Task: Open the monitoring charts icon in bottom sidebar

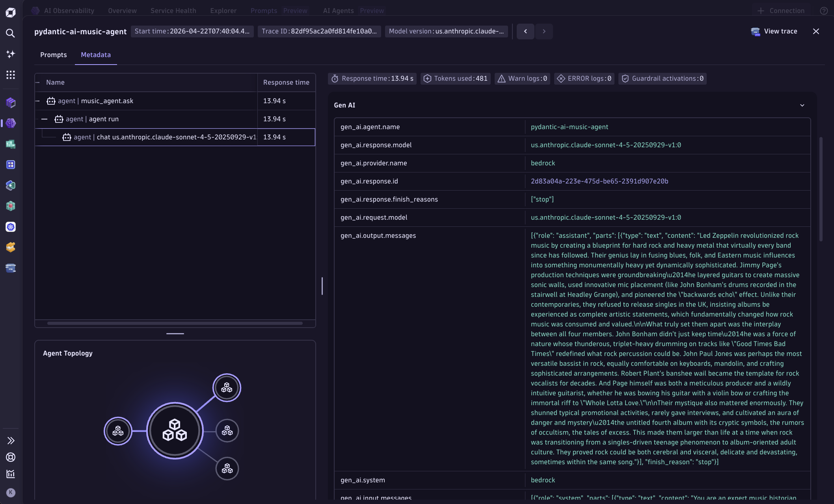Action: pyautogui.click(x=11, y=474)
